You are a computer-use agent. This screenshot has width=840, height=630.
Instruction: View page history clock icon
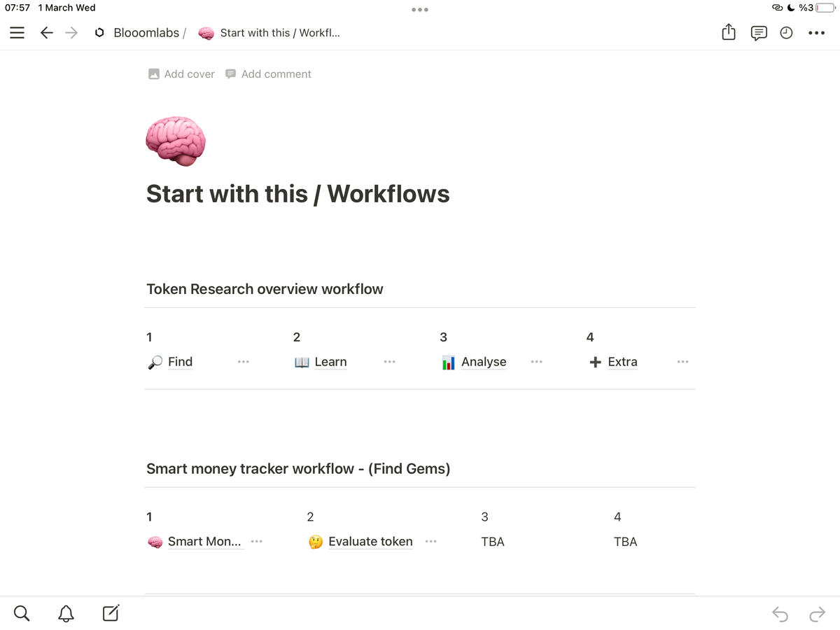786,33
